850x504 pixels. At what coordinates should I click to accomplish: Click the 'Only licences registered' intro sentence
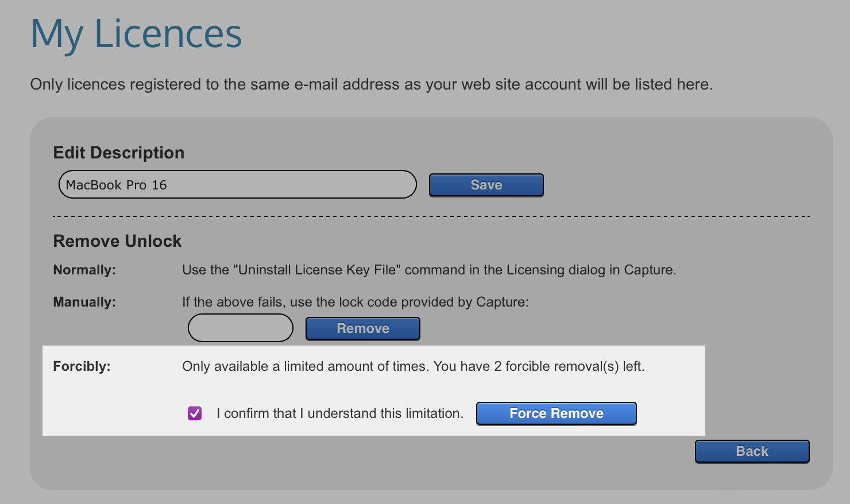point(371,84)
